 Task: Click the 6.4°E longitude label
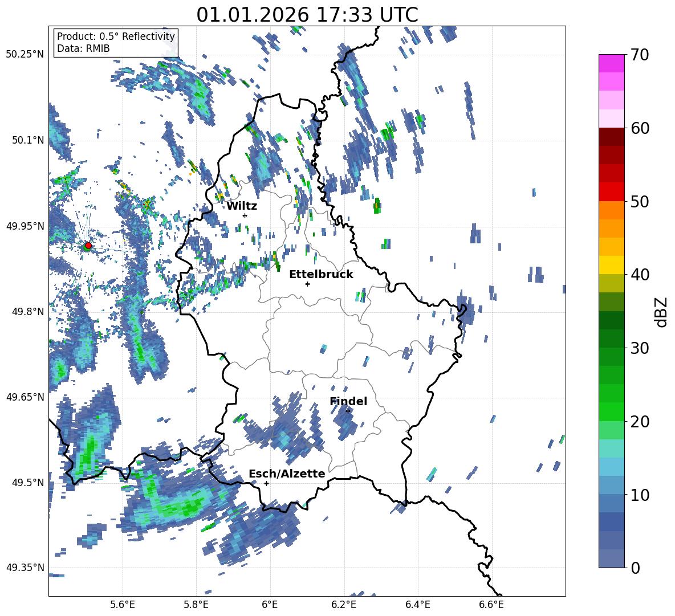417,605
